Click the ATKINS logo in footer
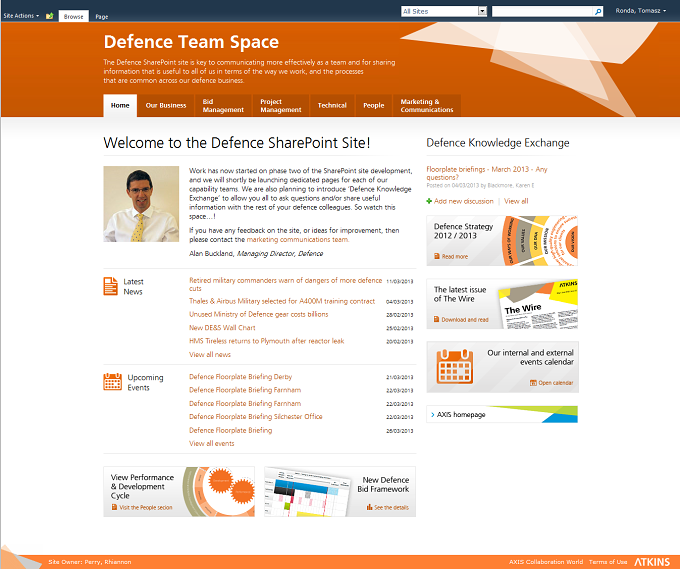Screen dimensions: 680x569 652,562
